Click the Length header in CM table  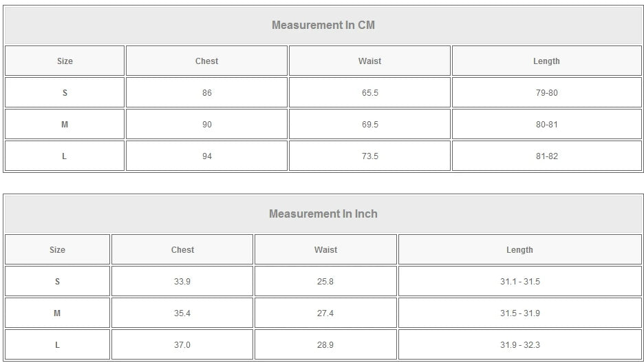click(x=546, y=61)
